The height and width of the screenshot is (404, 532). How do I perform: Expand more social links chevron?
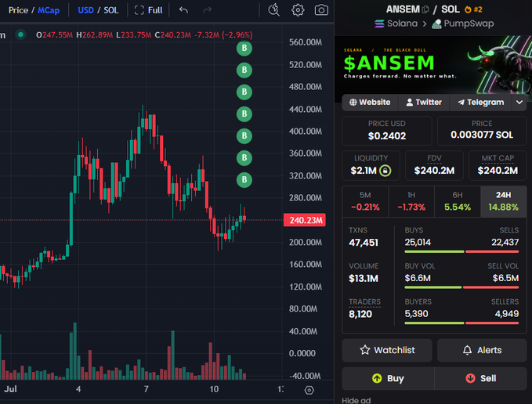point(519,102)
